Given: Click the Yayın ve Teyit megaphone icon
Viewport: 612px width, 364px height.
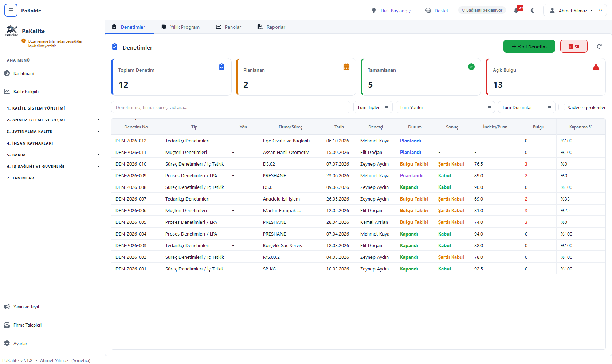Looking at the screenshot, I should click(7, 306).
